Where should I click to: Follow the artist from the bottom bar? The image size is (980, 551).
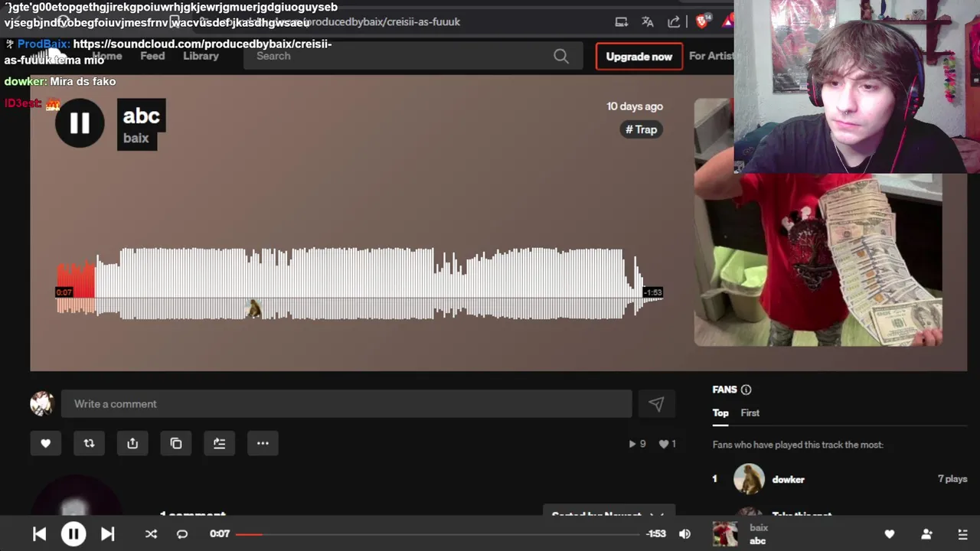click(x=926, y=534)
